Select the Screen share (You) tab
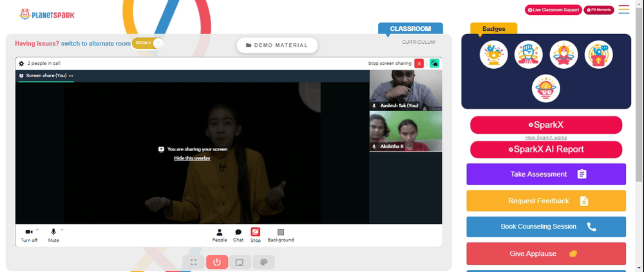Screen dimensions: 644x272 coord(46,76)
